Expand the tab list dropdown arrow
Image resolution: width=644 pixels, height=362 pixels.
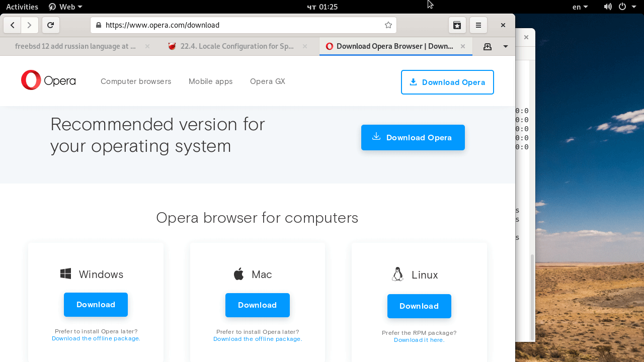[506, 46]
